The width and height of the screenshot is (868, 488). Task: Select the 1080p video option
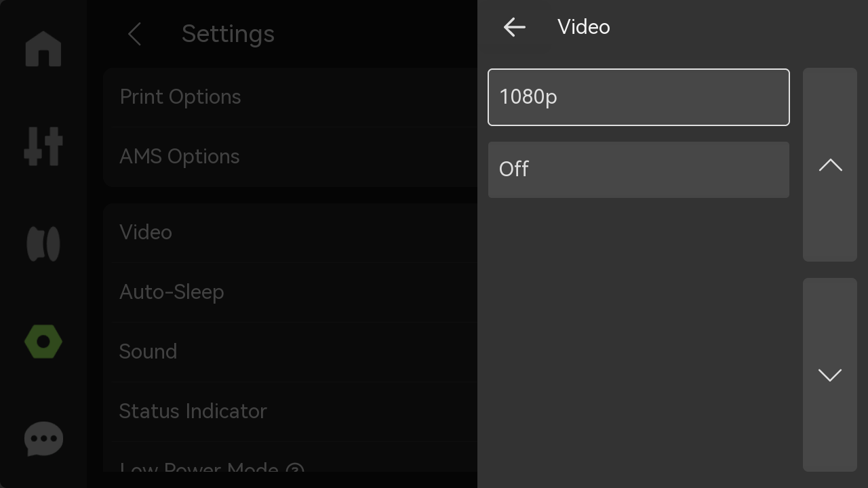point(639,97)
